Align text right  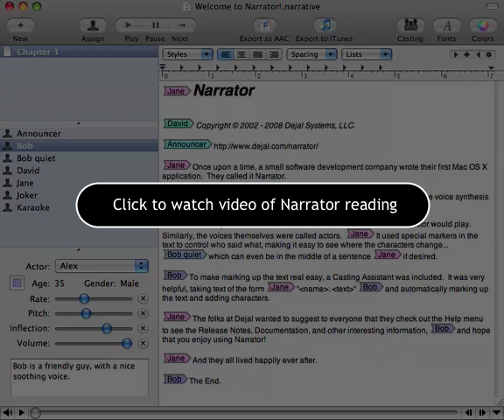coord(274,54)
